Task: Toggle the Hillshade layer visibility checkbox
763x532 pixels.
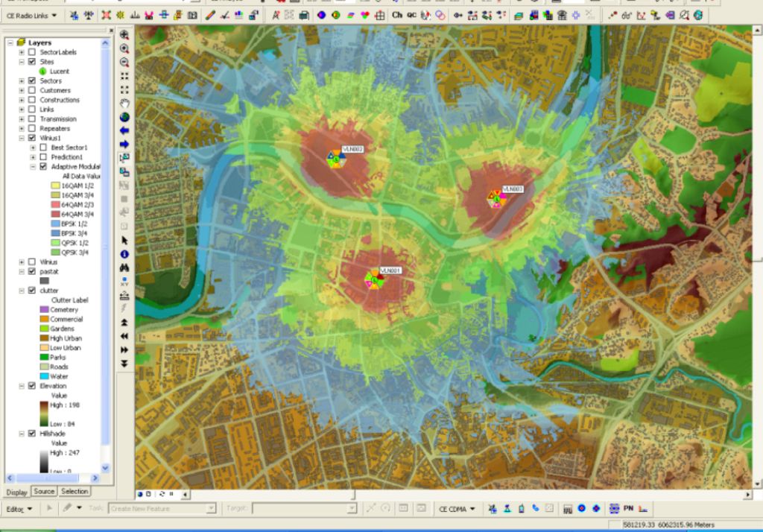Action: [x=31, y=433]
